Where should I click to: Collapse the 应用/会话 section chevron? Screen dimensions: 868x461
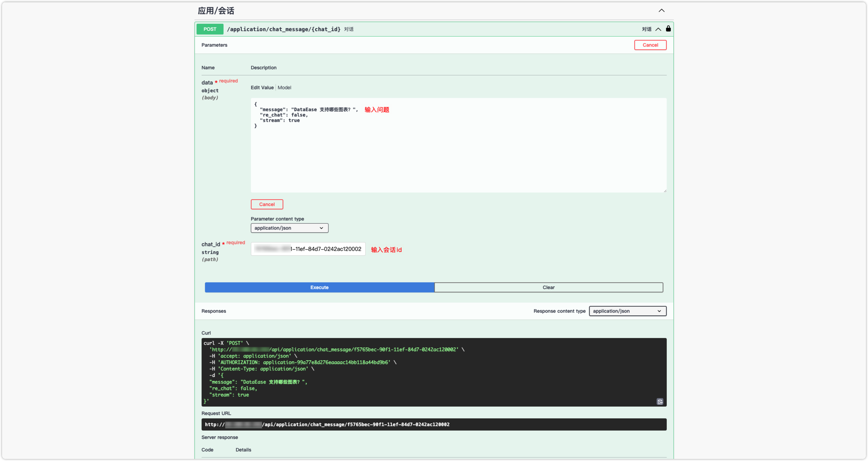[661, 10]
